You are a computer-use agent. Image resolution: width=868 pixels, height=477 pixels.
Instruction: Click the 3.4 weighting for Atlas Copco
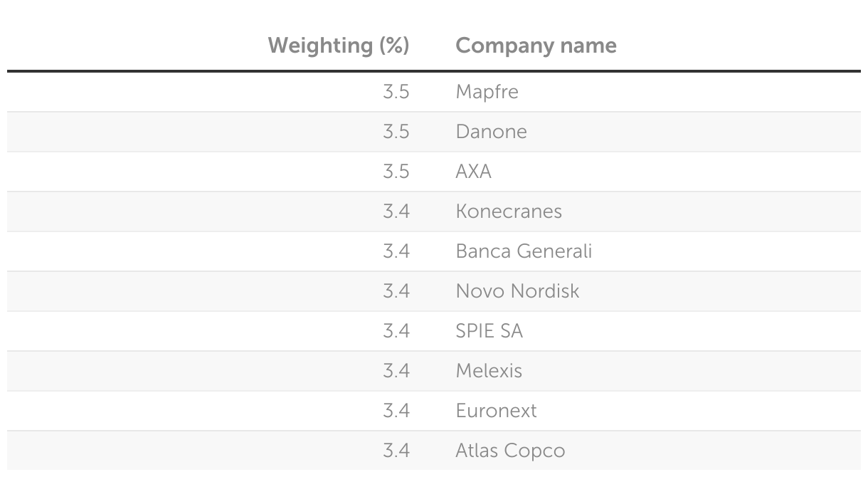point(396,451)
